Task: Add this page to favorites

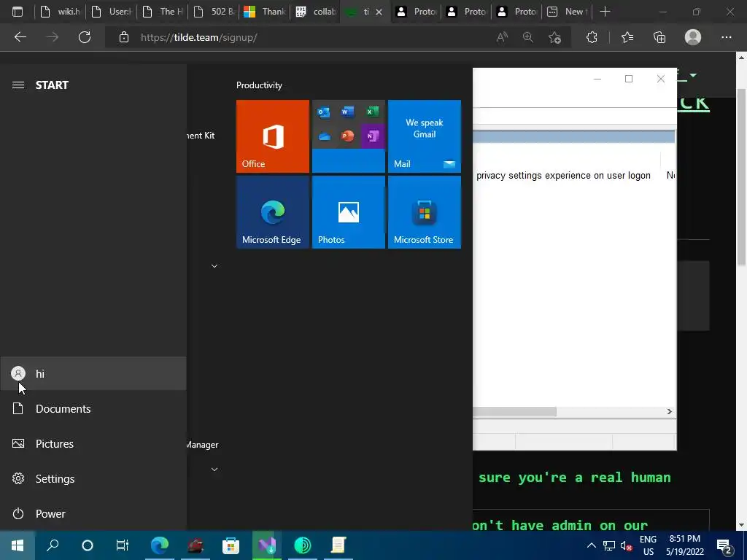Action: (554, 37)
